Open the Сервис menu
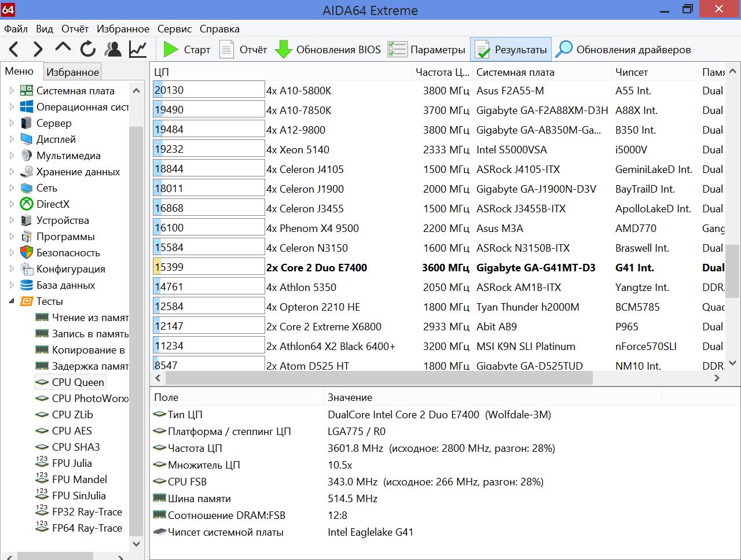This screenshot has width=741, height=560. click(x=174, y=29)
